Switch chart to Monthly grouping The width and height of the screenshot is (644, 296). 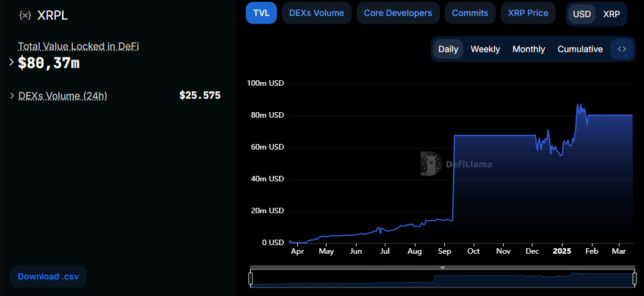click(x=529, y=49)
